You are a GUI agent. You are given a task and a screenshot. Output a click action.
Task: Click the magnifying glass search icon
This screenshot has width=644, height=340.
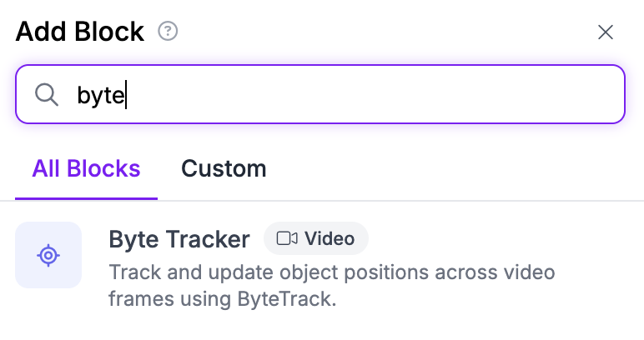47,95
